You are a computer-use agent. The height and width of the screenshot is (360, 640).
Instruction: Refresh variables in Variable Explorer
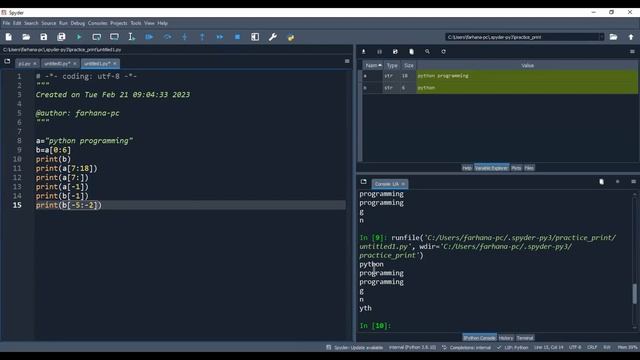[x=443, y=52]
